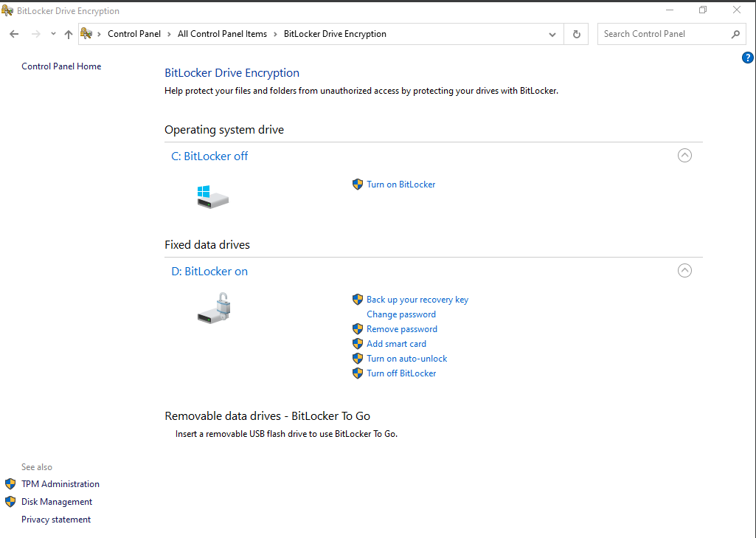Open the Help question mark icon
Screen dimensions: 756x538
tap(747, 58)
